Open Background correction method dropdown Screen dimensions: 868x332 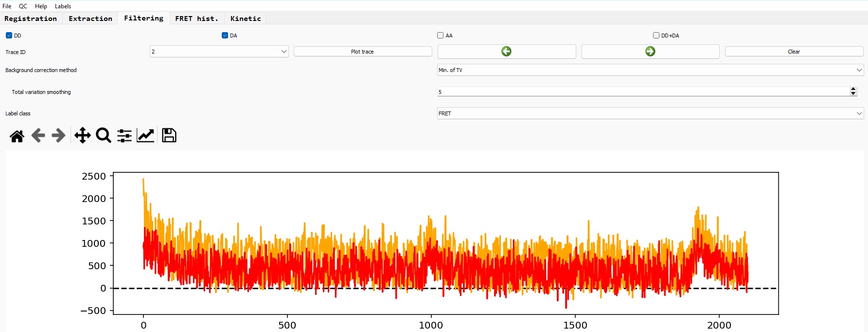pyautogui.click(x=650, y=70)
